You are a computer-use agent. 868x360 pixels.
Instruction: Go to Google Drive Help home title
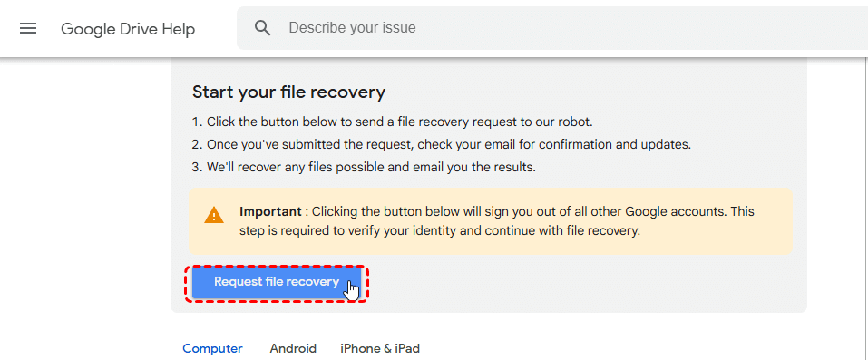(x=128, y=29)
